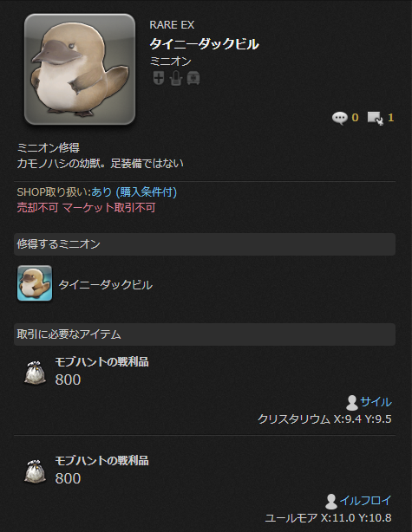Open the screenshots image icon
This screenshot has width=412, height=532.
pyautogui.click(x=376, y=118)
